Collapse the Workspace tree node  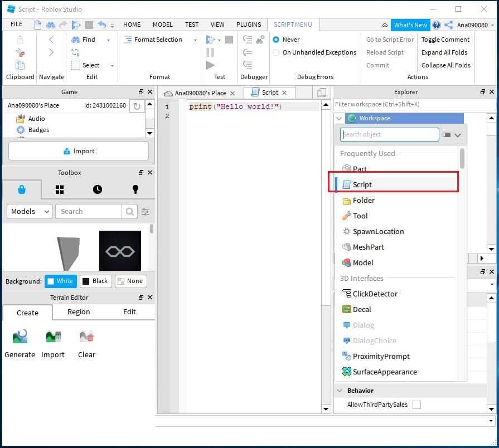[339, 118]
